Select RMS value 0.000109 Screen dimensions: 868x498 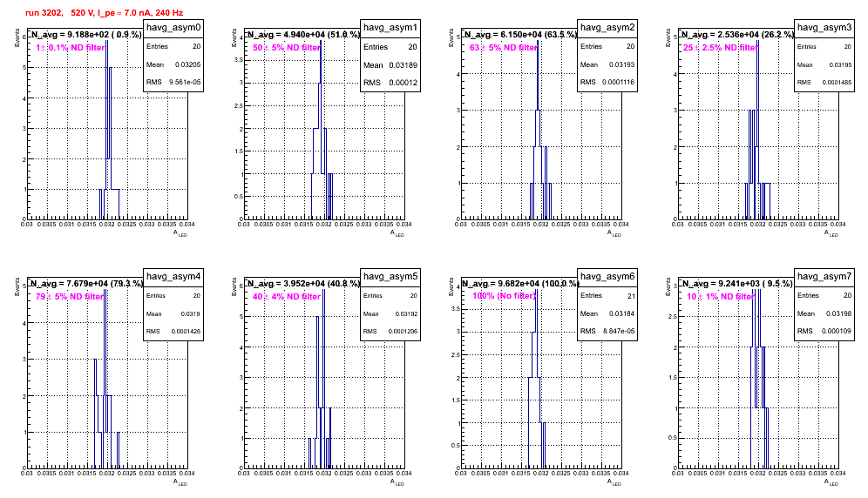tap(837, 331)
